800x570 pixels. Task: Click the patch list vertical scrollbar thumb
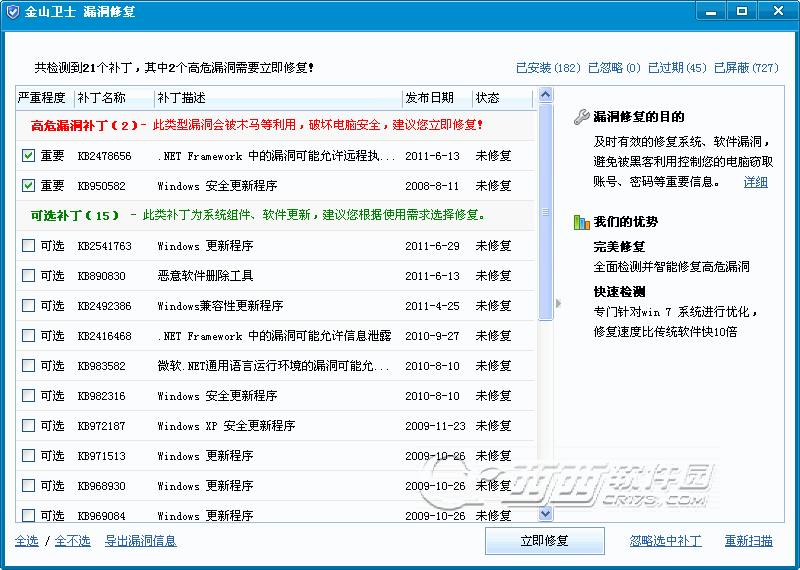click(545, 212)
